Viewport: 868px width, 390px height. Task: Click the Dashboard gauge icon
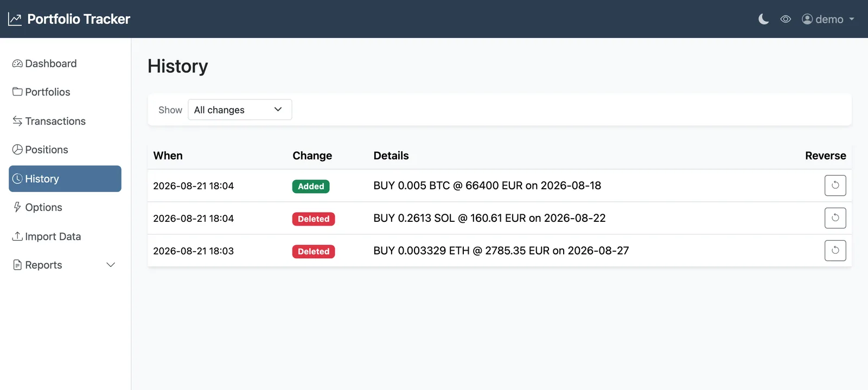17,63
